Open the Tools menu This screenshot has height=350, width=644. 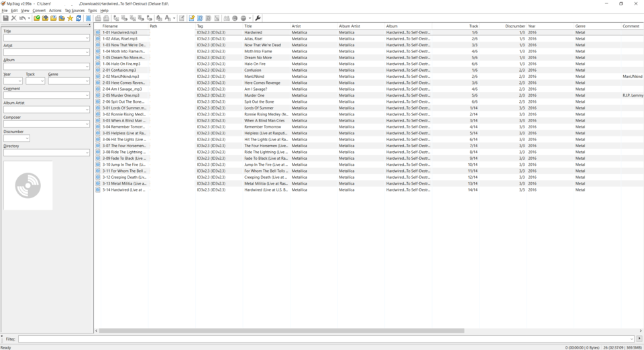[93, 11]
